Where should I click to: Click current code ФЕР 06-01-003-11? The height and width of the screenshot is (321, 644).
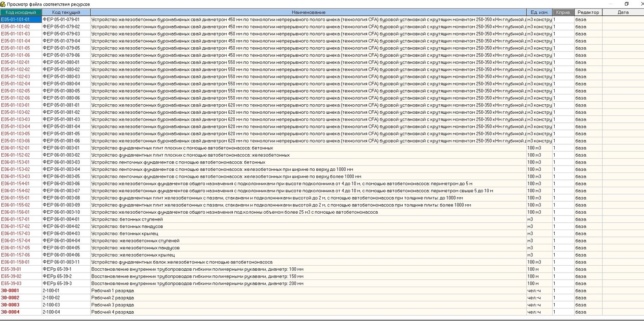point(66,262)
